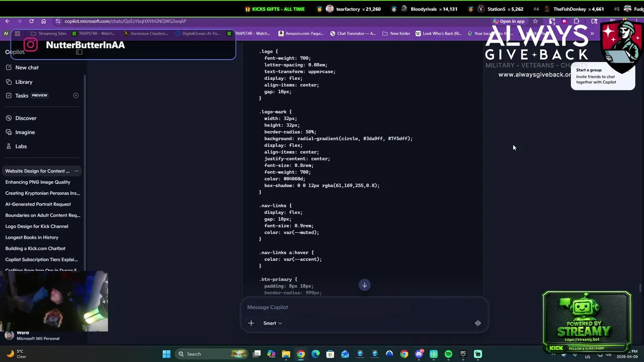Go back with browser back arrow
This screenshot has width=644, height=362.
[x=7, y=21]
